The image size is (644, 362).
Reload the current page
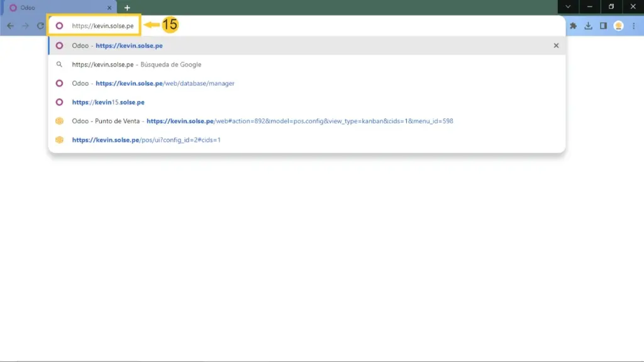40,26
